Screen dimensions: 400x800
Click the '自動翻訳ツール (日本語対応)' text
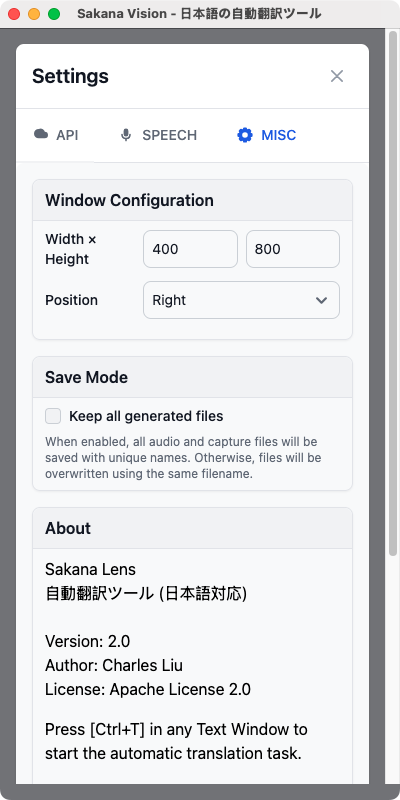click(146, 593)
